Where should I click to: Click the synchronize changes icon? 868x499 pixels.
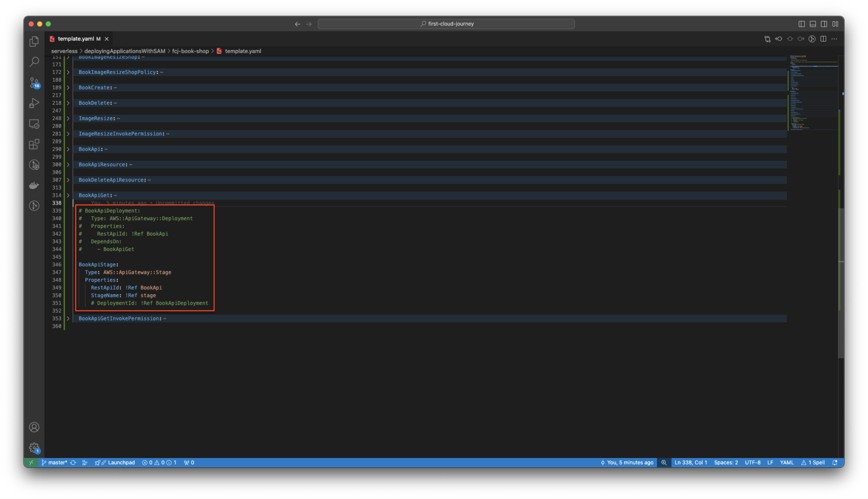click(x=73, y=463)
